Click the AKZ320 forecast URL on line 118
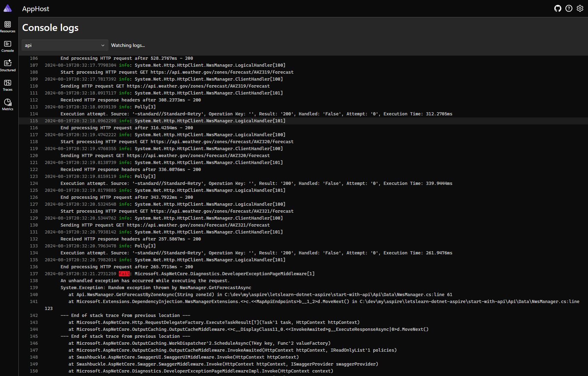588x376 pixels. 222,142
